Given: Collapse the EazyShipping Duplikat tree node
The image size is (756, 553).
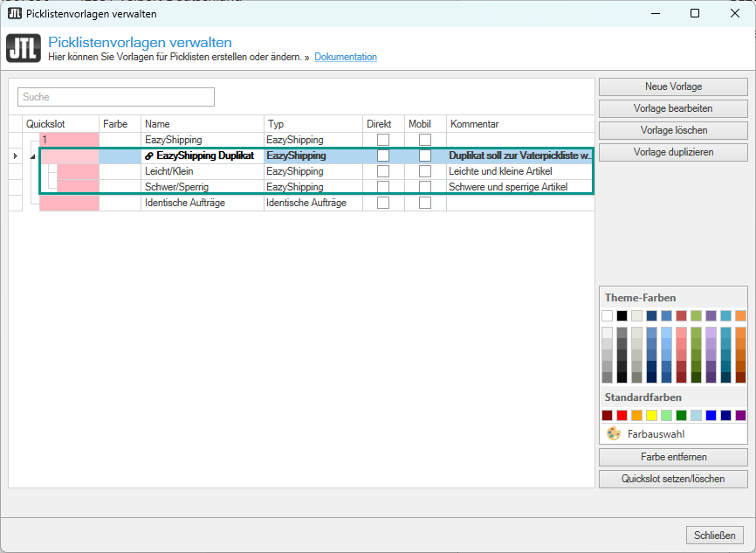Looking at the screenshot, I should 33,156.
